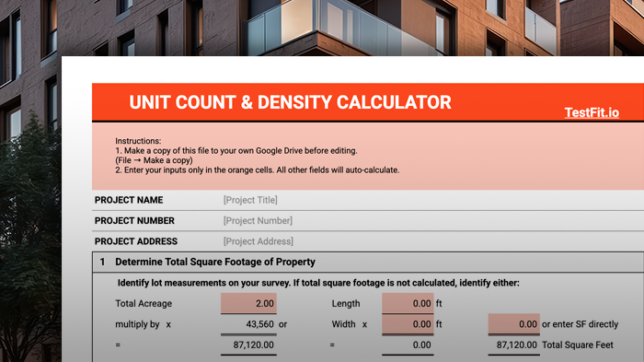The width and height of the screenshot is (644, 362).
Task: Click the Total Acreage cell showing 2.00
Action: (x=248, y=303)
